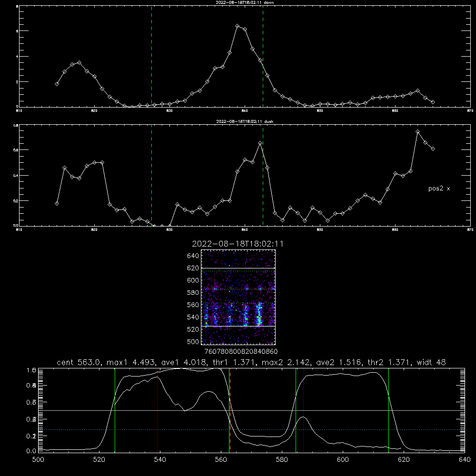Click the dotted blue horizontal threshold line
Viewport: 476px width, 476px height.
(x=251, y=429)
